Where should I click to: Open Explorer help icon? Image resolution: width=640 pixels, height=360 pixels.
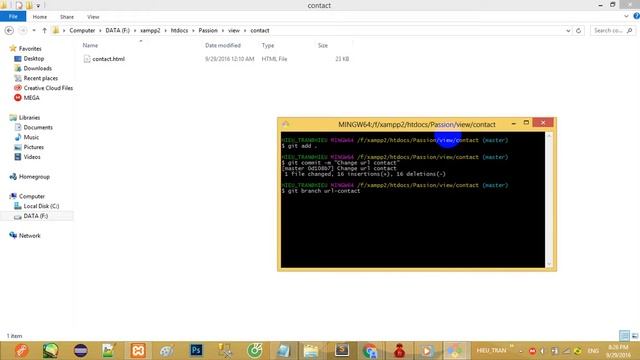pos(636,16)
